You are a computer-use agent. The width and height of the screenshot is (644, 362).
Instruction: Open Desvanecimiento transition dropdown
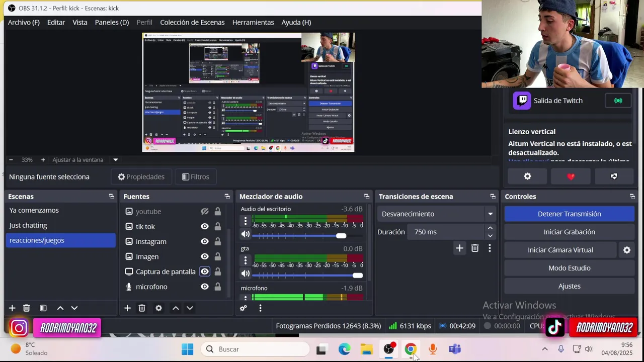pyautogui.click(x=437, y=214)
